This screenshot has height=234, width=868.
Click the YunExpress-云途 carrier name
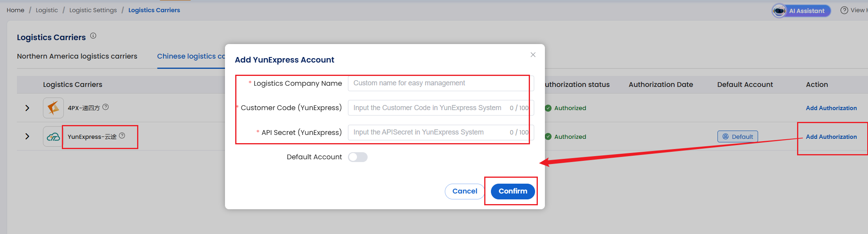(x=92, y=137)
